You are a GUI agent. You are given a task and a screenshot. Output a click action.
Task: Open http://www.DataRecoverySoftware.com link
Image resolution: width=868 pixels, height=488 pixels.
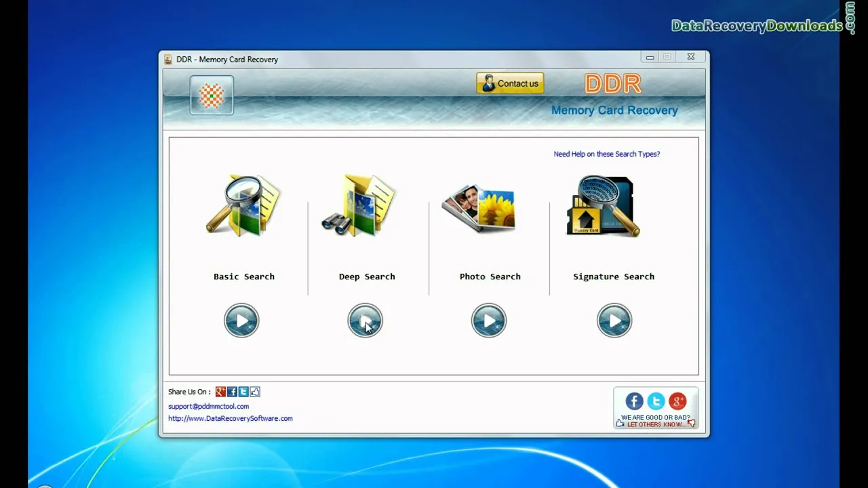pyautogui.click(x=231, y=419)
